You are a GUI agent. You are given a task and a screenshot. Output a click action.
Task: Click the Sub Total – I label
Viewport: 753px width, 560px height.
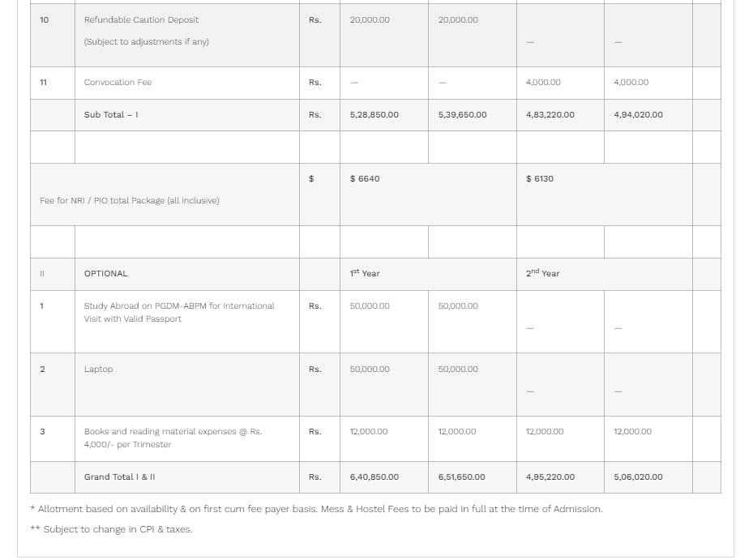coord(111,115)
